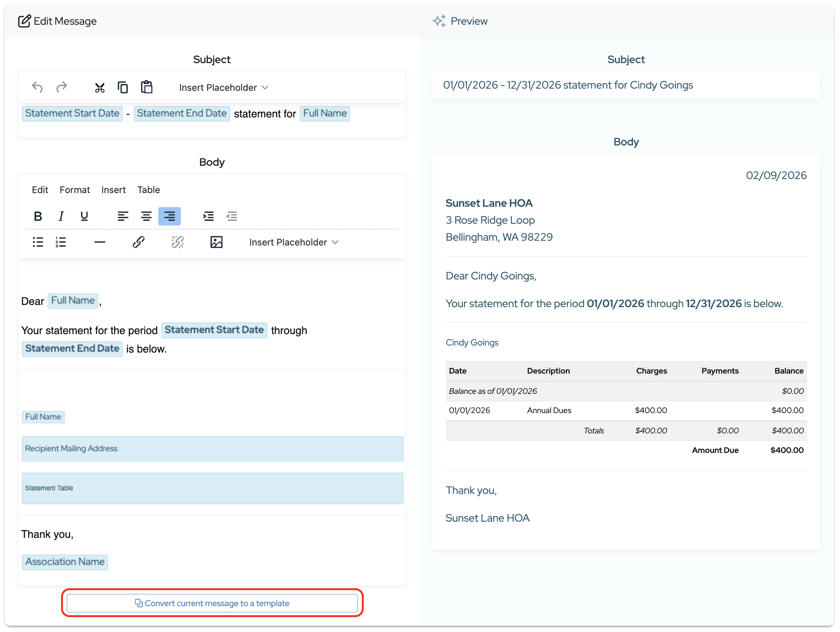Open body Insert Placeholder dropdown

pyautogui.click(x=293, y=242)
